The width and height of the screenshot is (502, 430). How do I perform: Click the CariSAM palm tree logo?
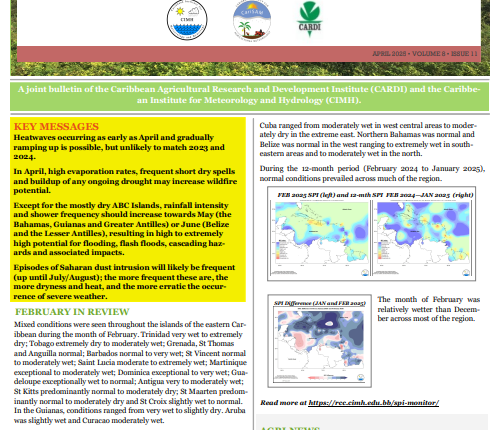[x=252, y=20]
